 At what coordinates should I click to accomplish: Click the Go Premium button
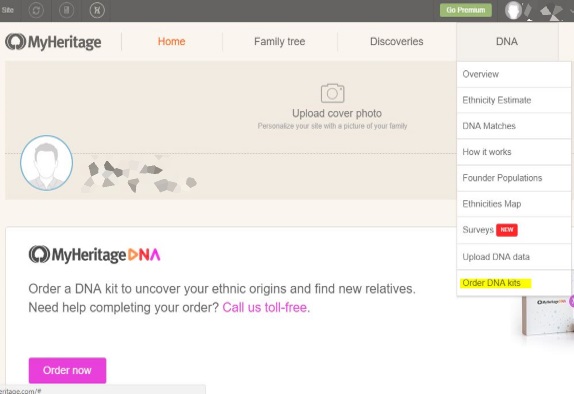[466, 10]
